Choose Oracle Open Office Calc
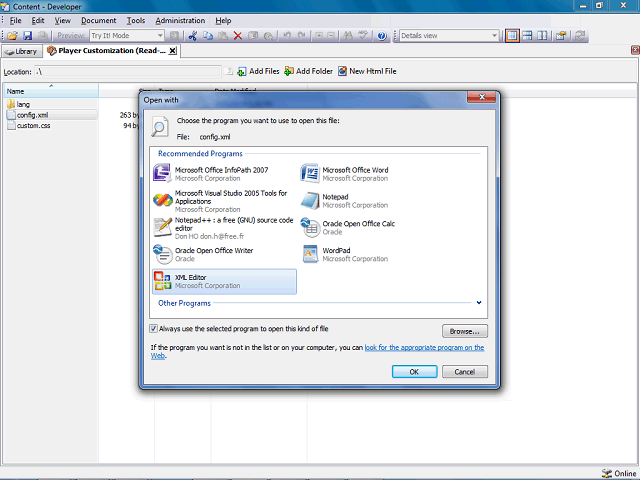The width and height of the screenshot is (640, 480). point(371,227)
